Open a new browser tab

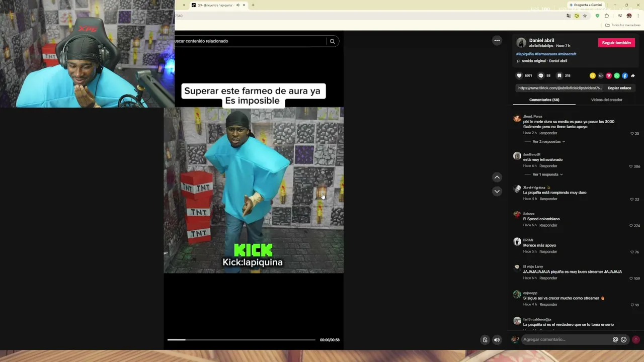coord(253,5)
